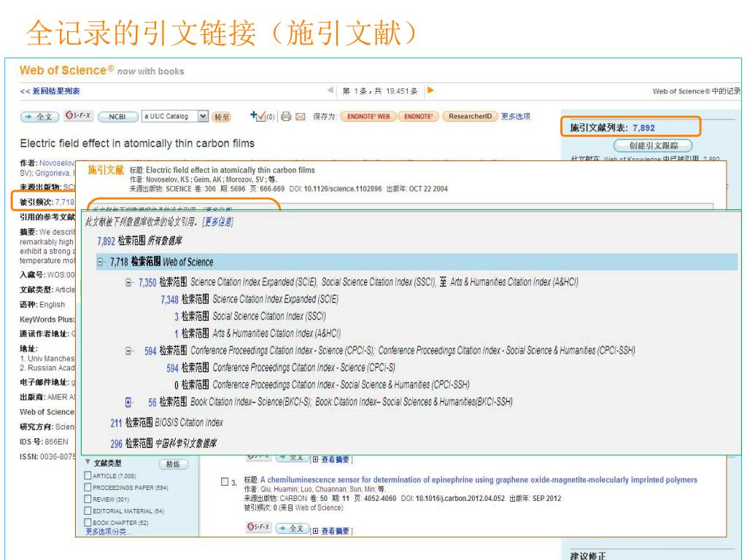
Task: Open 3 Social Science Citation Index count
Action: 177,316
